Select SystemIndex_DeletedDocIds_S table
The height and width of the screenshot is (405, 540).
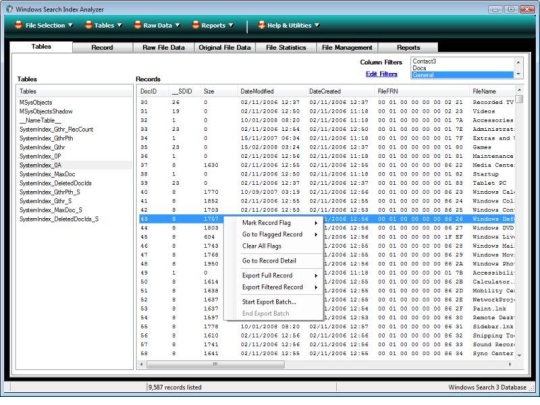pos(59,219)
